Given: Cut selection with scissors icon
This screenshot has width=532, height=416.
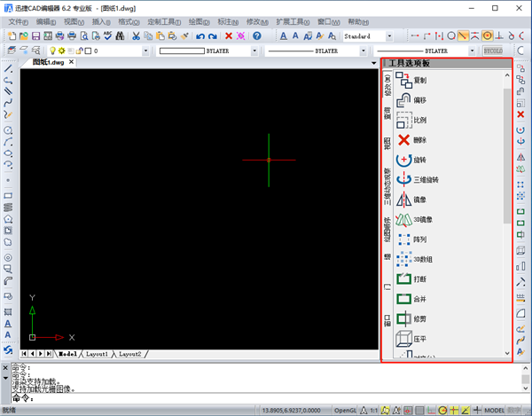Looking at the screenshot, I should (x=136, y=35).
